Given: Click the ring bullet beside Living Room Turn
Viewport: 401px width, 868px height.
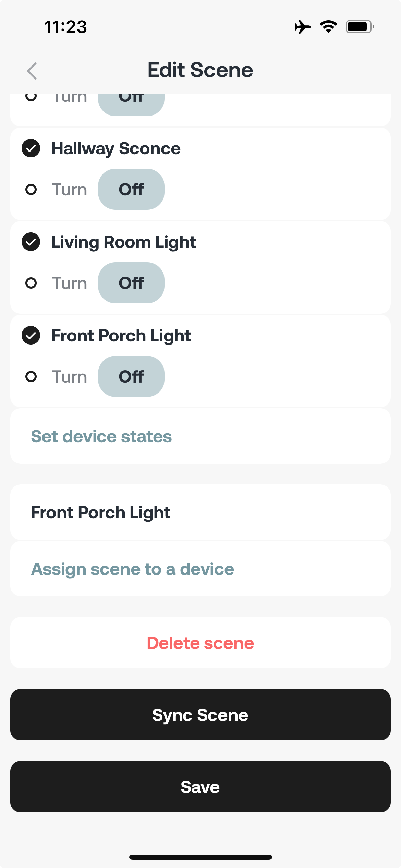Looking at the screenshot, I should tap(31, 283).
